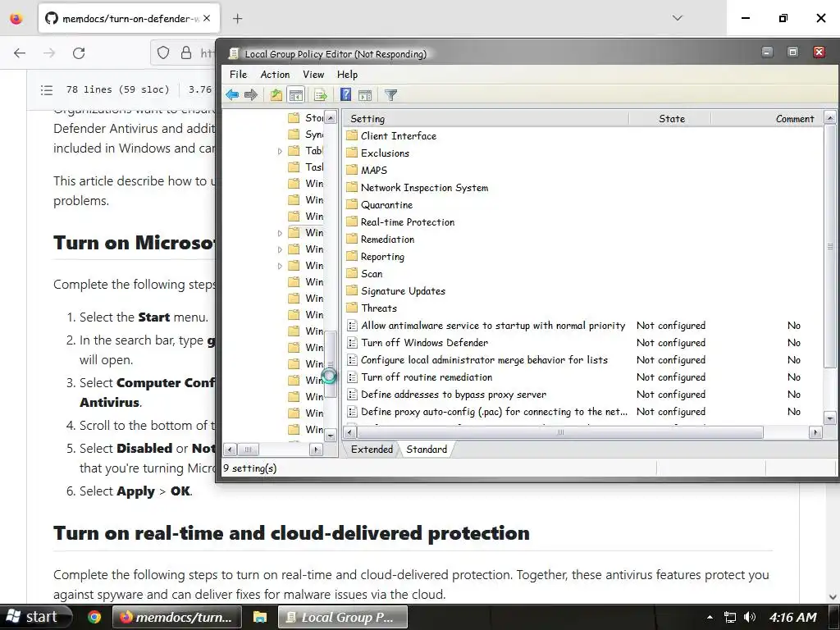
Task: Click the shield tracking protection icon in Firefox
Action: click(163, 52)
